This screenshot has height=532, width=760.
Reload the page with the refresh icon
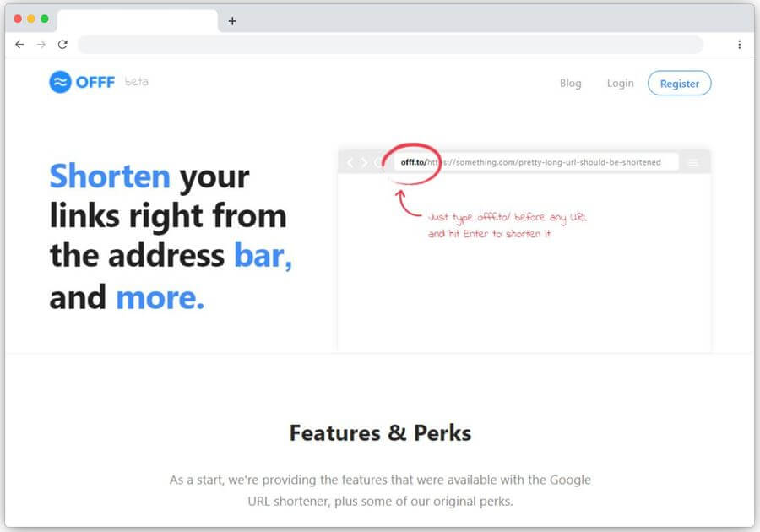62,45
